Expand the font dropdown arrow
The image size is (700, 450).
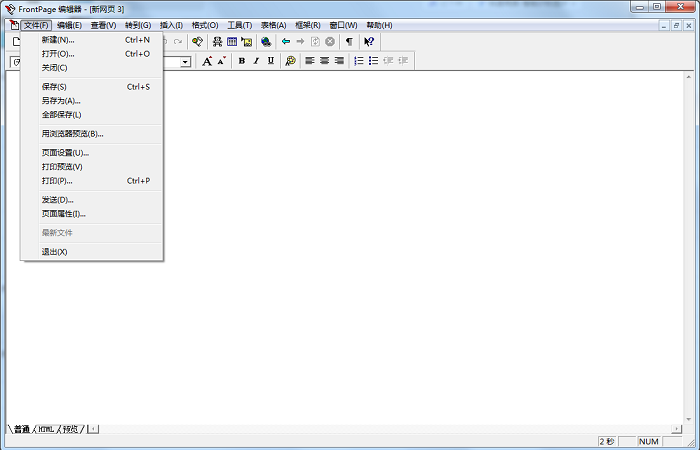pos(186,62)
